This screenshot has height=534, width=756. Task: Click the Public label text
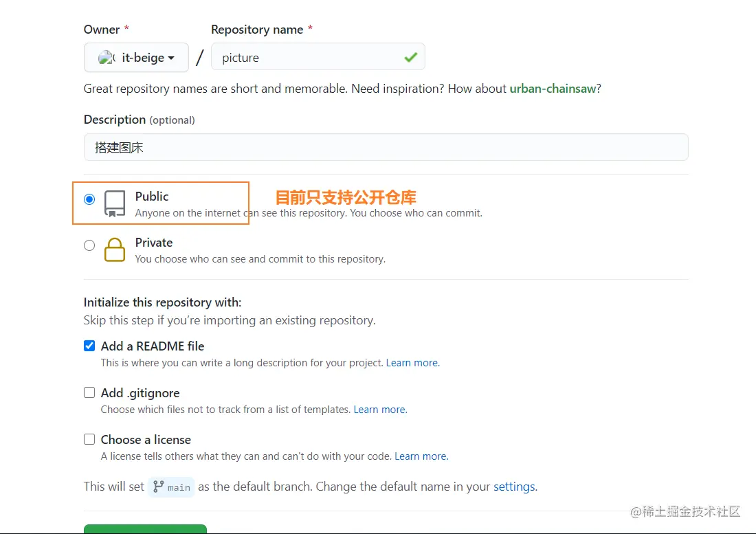[152, 196]
